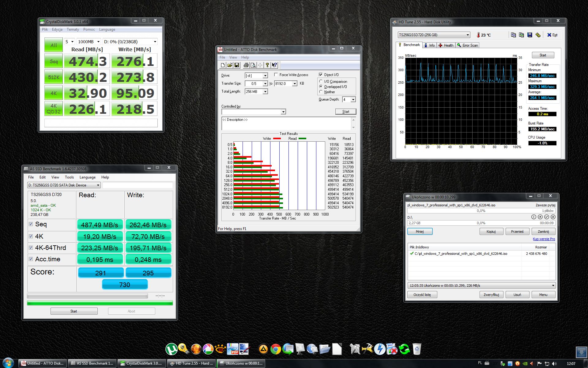The height and width of the screenshot is (368, 588).
Task: Open the About question-mark icon in ATTO
Action: [x=267, y=65]
